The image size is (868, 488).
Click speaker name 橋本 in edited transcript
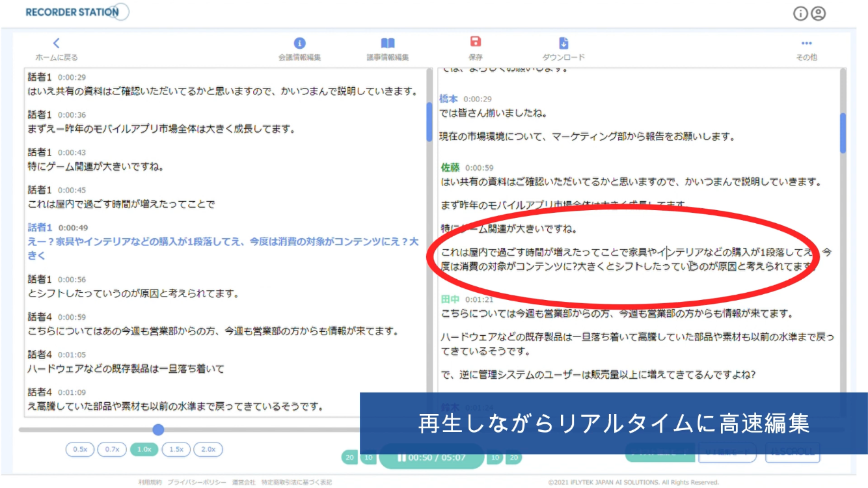coord(449,98)
